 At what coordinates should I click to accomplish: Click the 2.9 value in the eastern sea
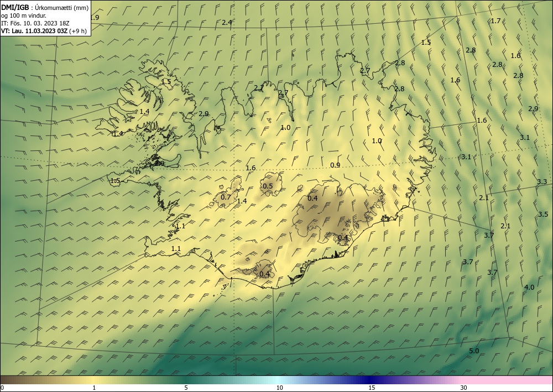click(533, 108)
